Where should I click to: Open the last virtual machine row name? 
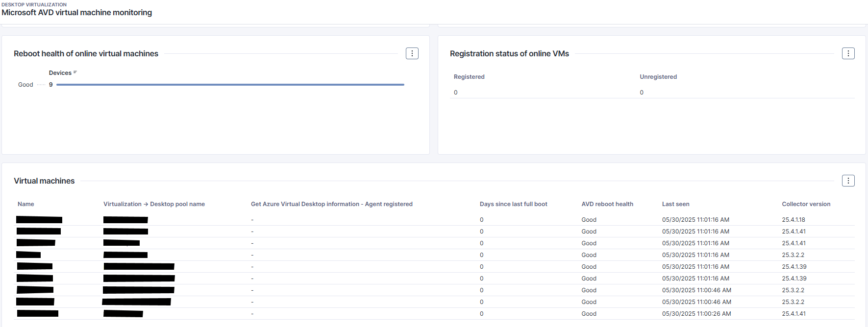coord(38,314)
